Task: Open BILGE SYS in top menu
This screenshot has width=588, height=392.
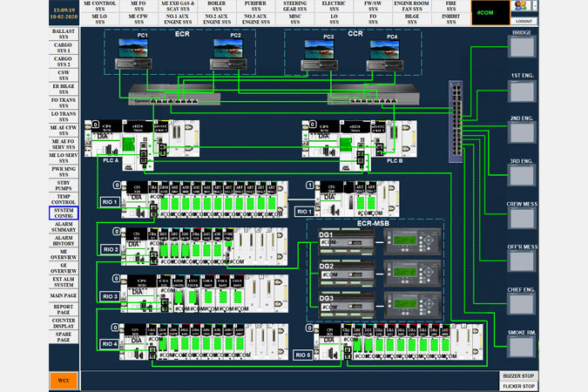Action: coord(412,19)
